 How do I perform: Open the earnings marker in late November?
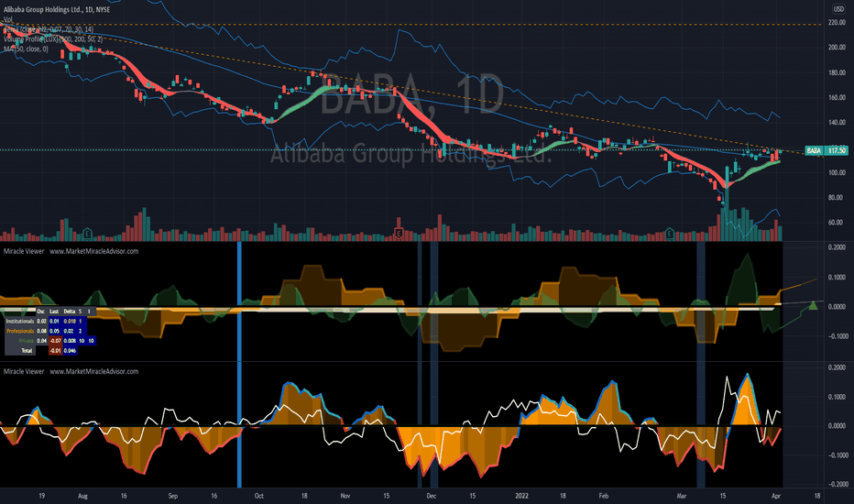(x=399, y=235)
